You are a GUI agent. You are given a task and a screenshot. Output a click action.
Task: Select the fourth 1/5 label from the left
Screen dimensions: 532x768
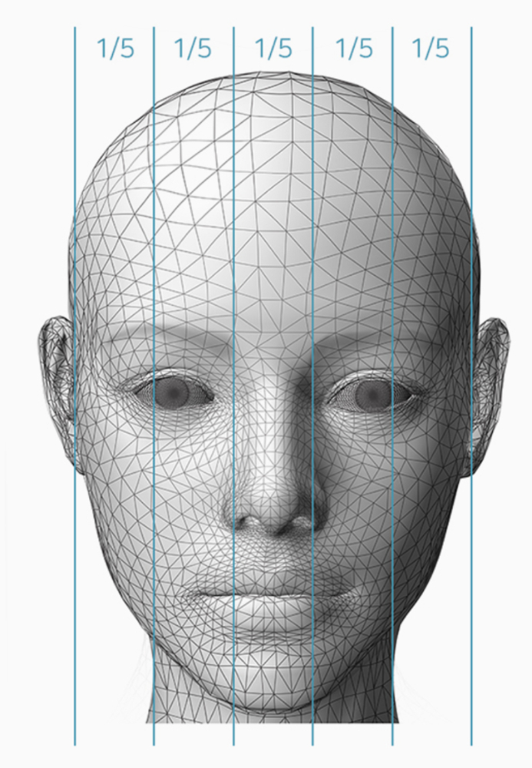pyautogui.click(x=354, y=48)
